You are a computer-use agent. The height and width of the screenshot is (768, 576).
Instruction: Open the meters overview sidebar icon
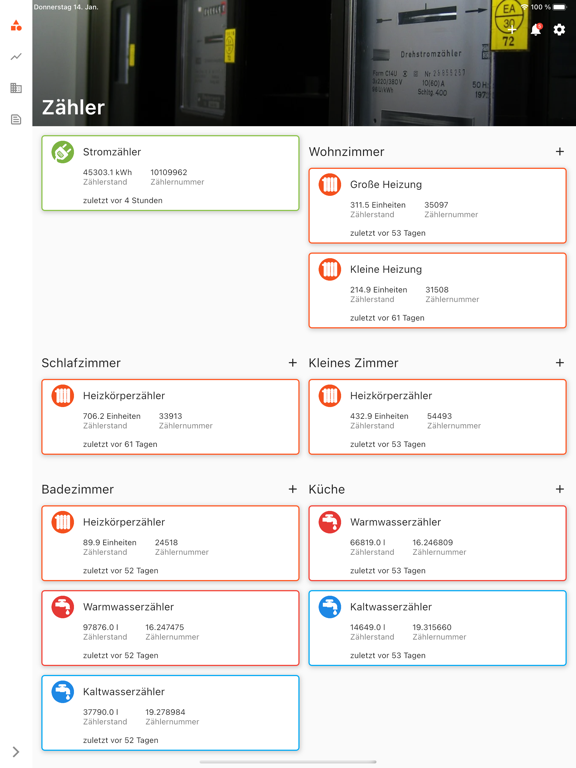tap(16, 25)
